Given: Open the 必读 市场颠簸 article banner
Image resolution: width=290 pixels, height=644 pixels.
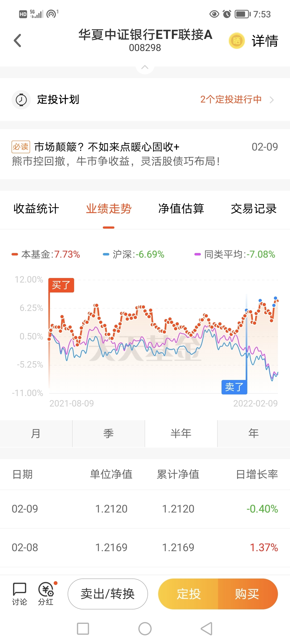Looking at the screenshot, I should point(145,154).
